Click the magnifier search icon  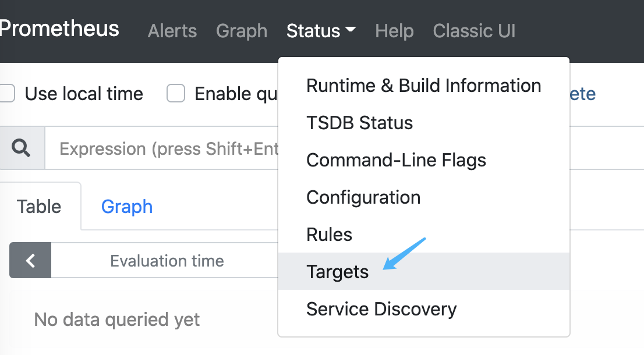coord(21,148)
